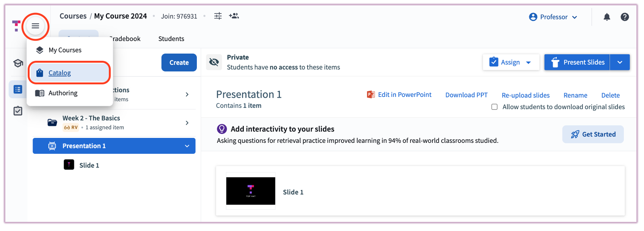Open the Slide 1 thumbnail preview

click(251, 191)
